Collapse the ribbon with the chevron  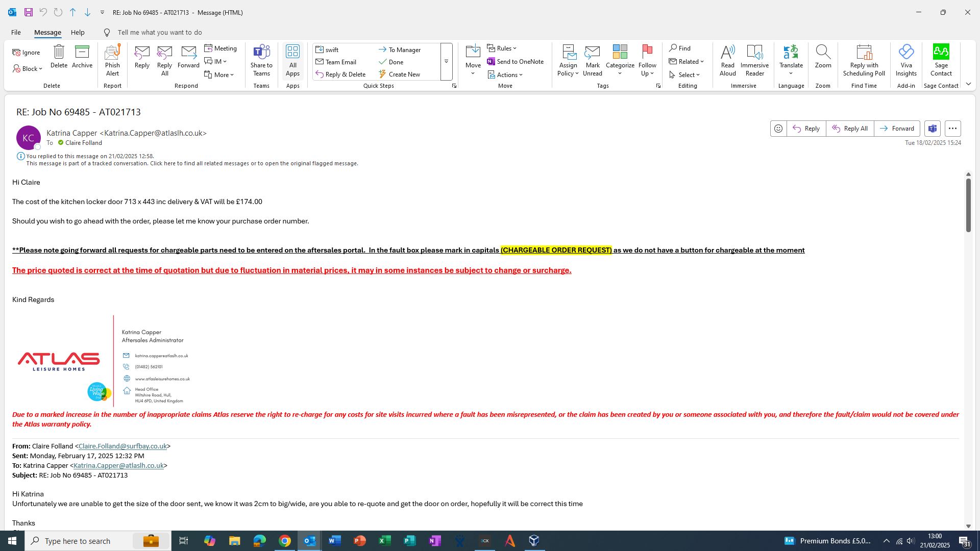tap(968, 84)
